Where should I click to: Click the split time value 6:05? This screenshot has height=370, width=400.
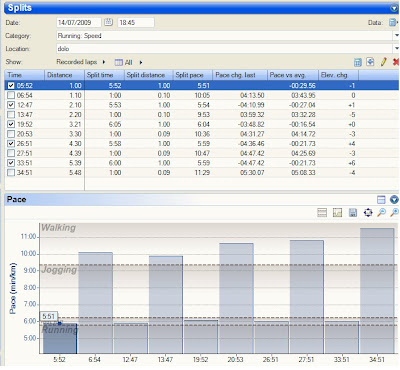pyautogui.click(x=115, y=124)
